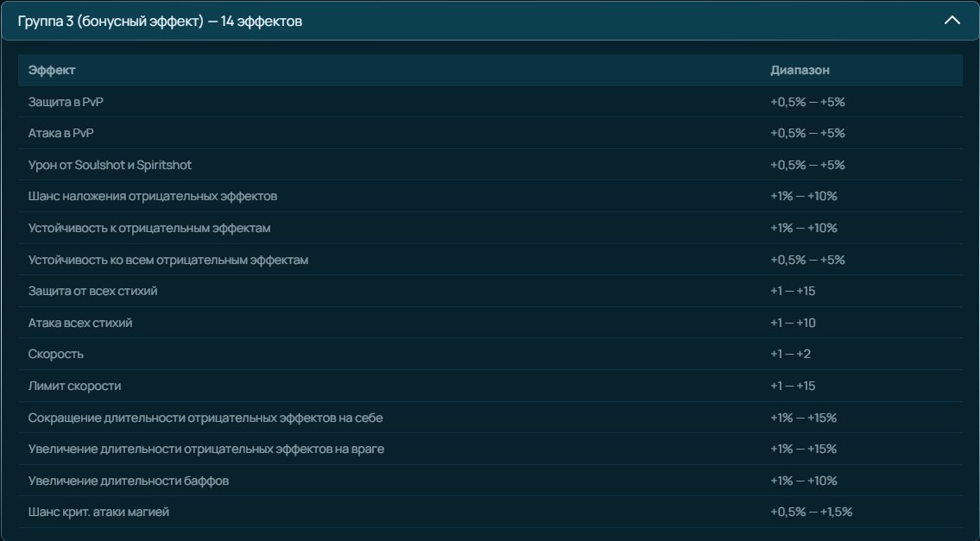
Task: Select the 'Защита от всех стихий' effect
Action: 490,291
